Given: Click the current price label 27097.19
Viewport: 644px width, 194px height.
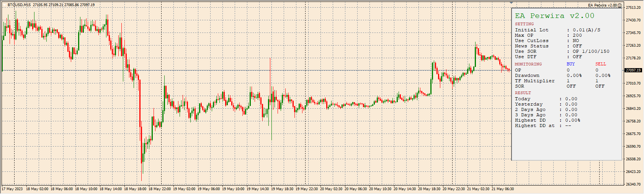Looking at the screenshot, I should pyautogui.click(x=633, y=70).
